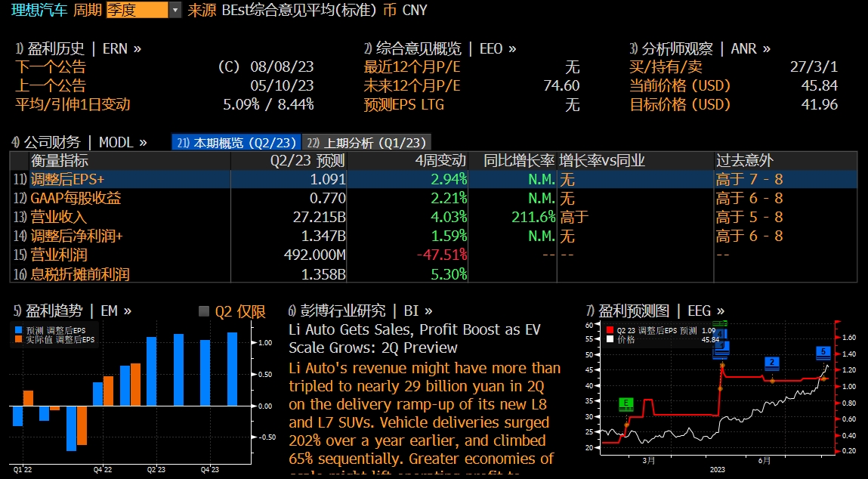Click the 27.215B revenue forecast cell
The image size is (868, 479).
(x=320, y=217)
